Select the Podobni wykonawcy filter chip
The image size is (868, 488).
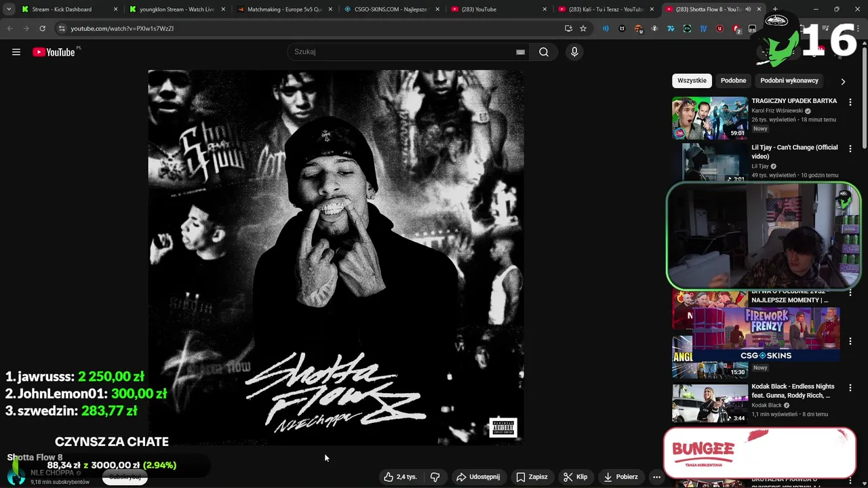tap(789, 81)
